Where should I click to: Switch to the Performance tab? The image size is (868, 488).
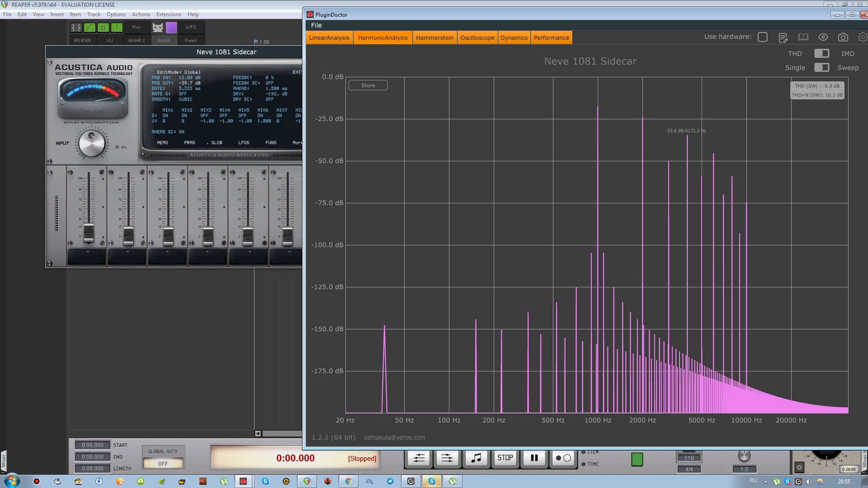[551, 38]
